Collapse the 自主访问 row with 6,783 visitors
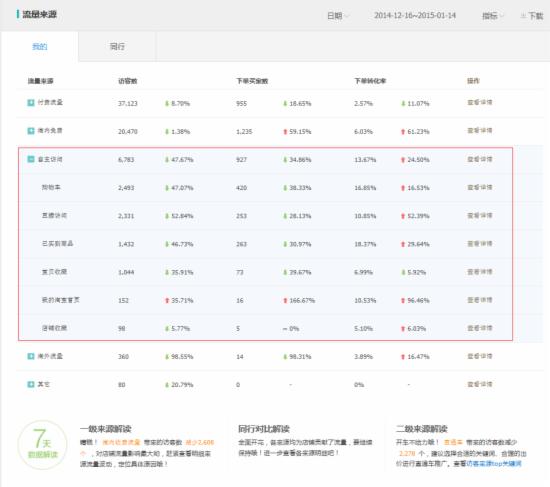This screenshot has width=550, height=487. click(x=31, y=159)
